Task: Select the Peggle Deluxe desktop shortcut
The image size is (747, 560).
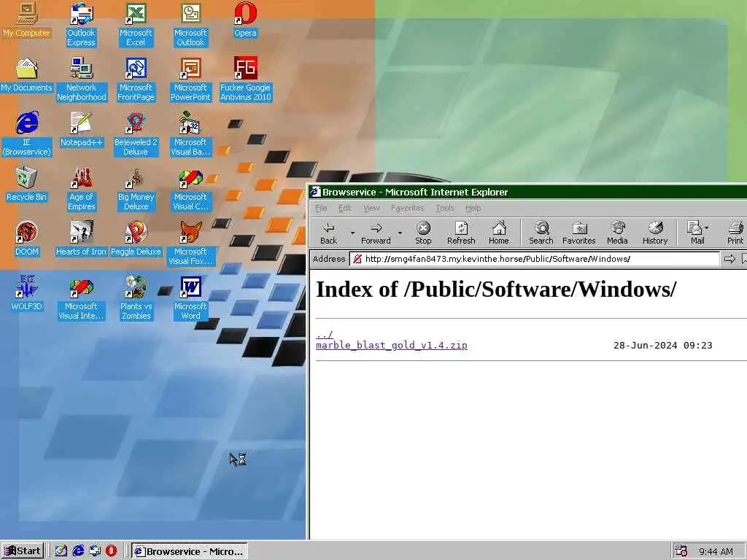Action: click(136, 239)
